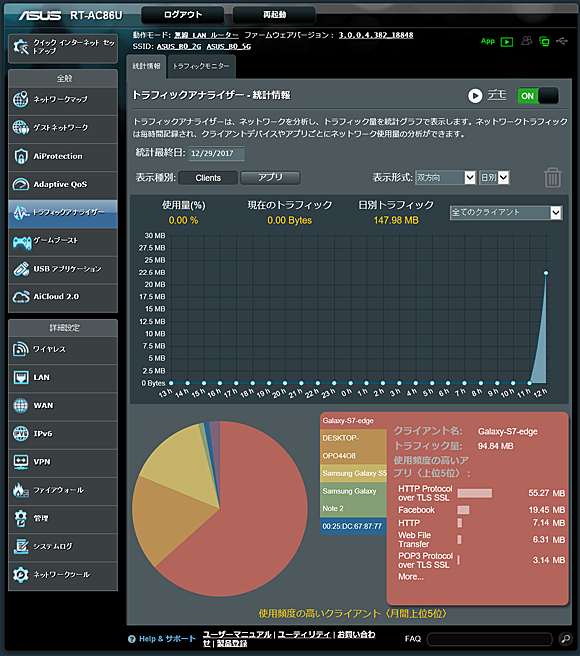Click the USB status icon in header
The height and width of the screenshot is (656, 580).
[x=562, y=41]
